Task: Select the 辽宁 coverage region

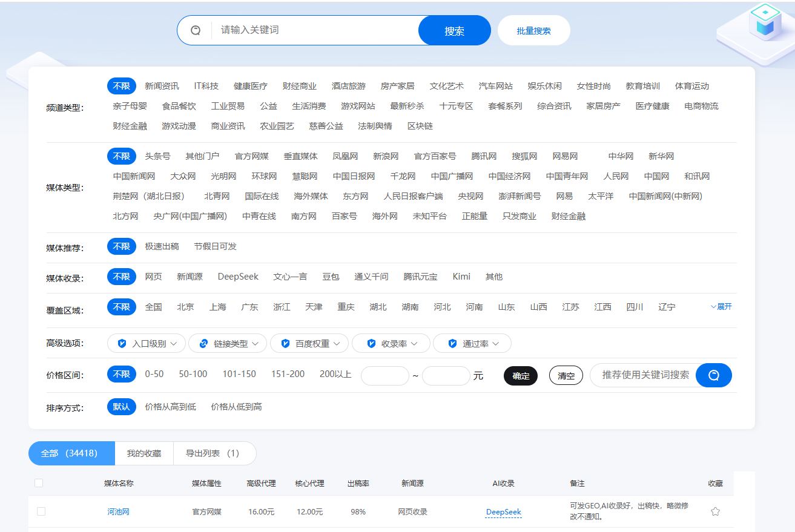Action: 667,307
